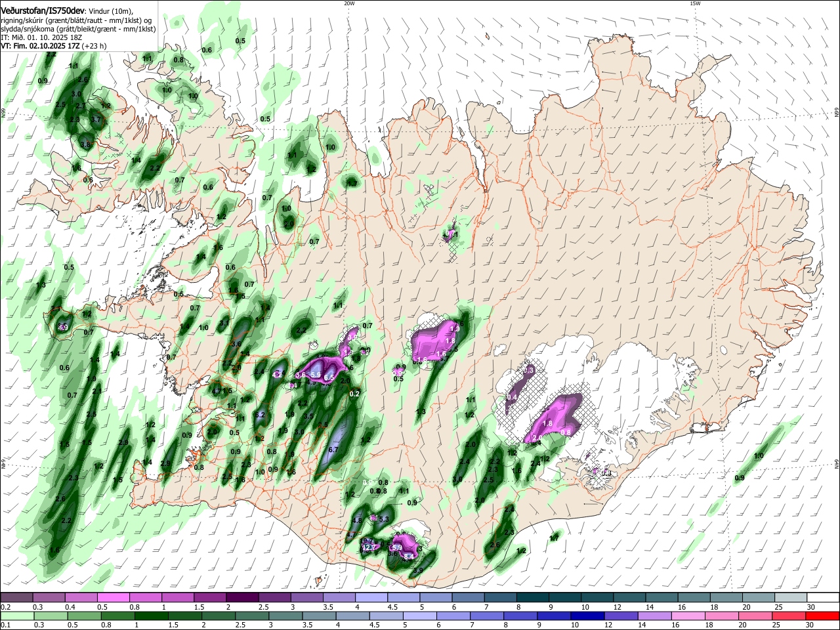Click the 6.7 rainfall value on the map
The width and height of the screenshot is (840, 630).
tap(333, 450)
